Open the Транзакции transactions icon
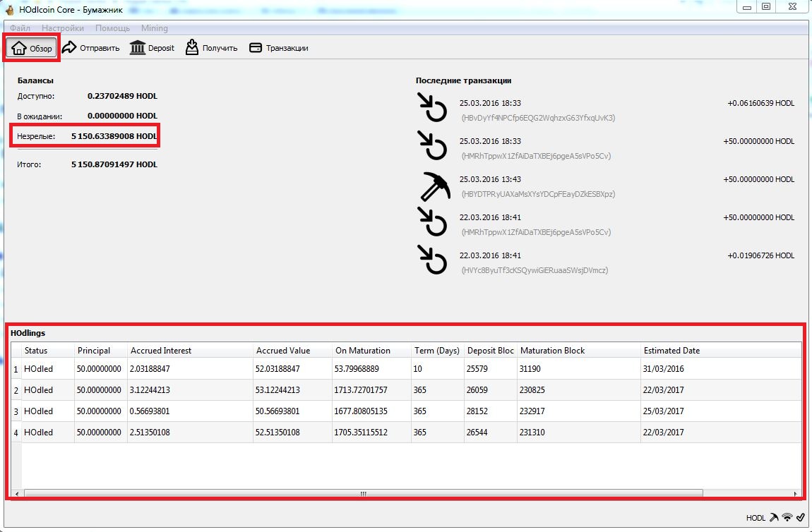This screenshot has height=532, width=812. [256, 48]
